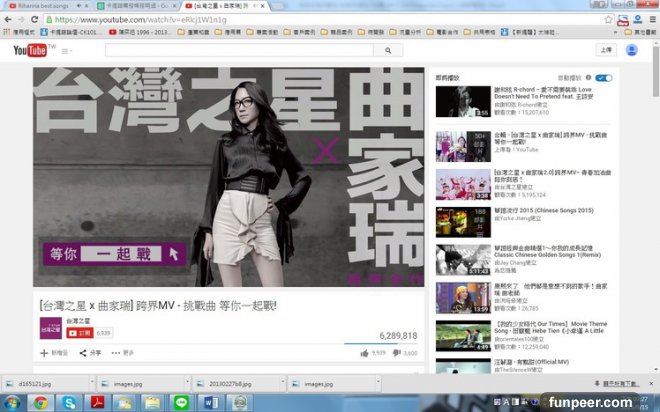Screen dimensions: 660x412
Task: Open the LINE app in taskbar
Action: pyautogui.click(x=181, y=402)
